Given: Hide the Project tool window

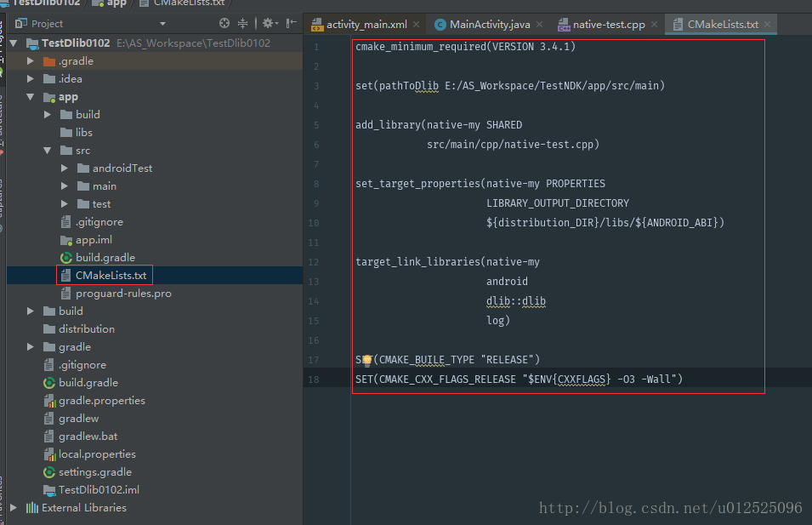Looking at the screenshot, I should (292, 24).
